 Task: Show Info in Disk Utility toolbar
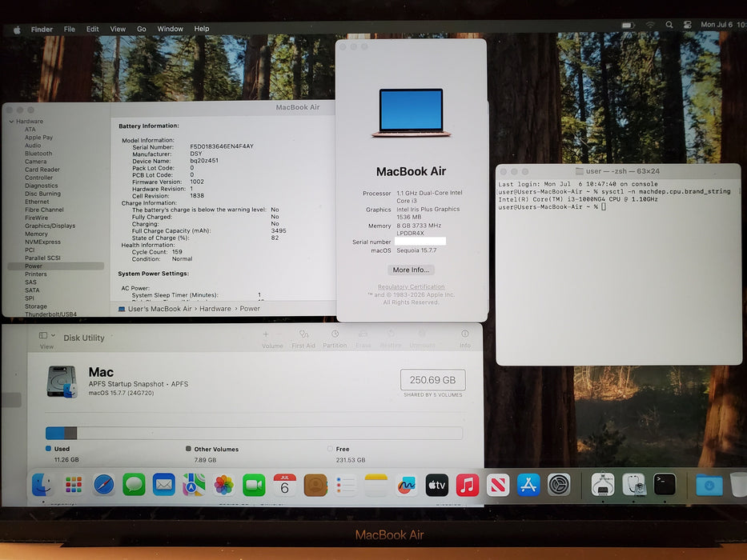coord(465,339)
